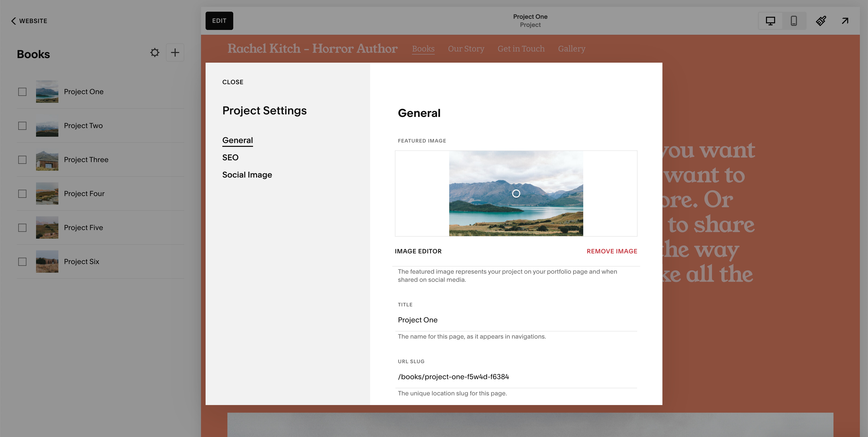Screen dimensions: 868x437
Task: Click the focal point circle on featured image
Action: coord(516,194)
